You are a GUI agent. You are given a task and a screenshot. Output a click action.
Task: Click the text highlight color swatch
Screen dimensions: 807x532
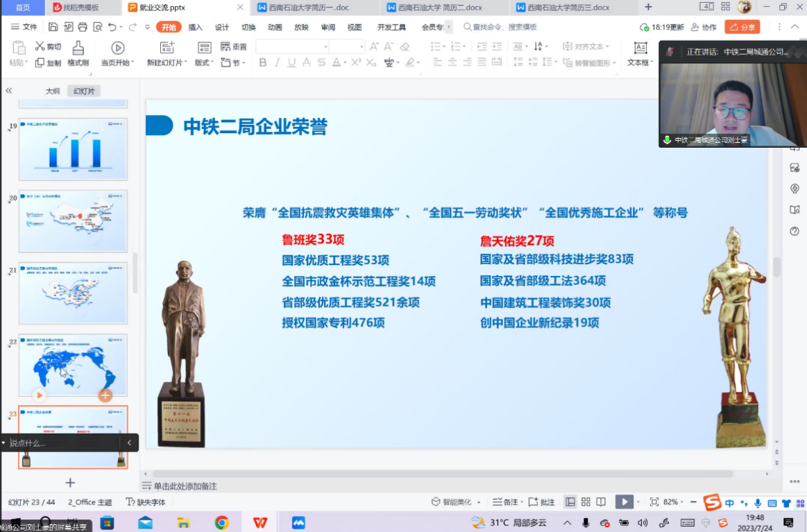pyautogui.click(x=409, y=62)
